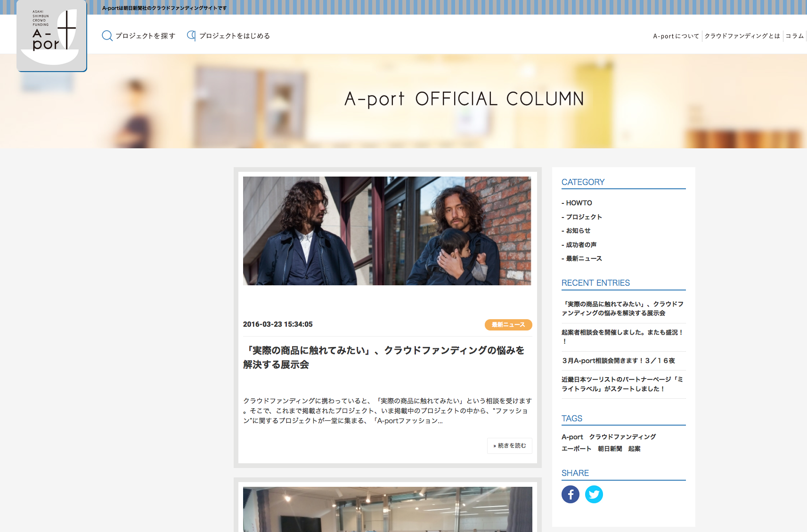
Task: Share the column on Twitter
Action: [594, 494]
